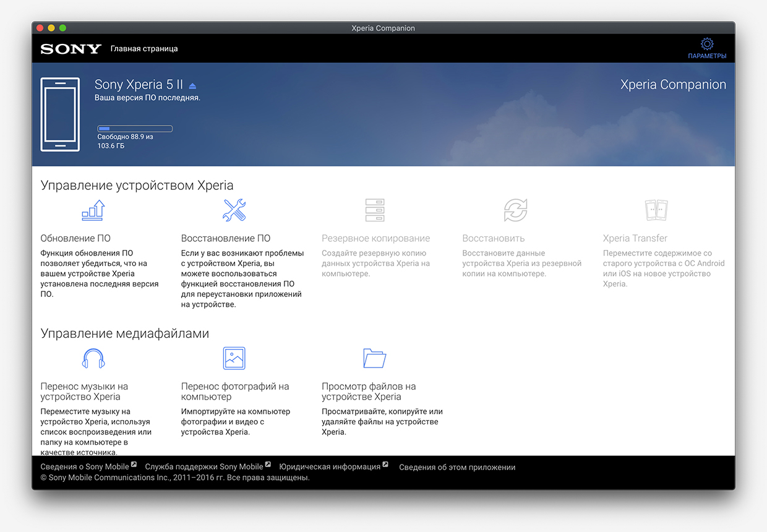Click the Свободно 88.9 из 103.6 ГБ text
Image resolution: width=767 pixels, height=532 pixels.
[x=125, y=141]
